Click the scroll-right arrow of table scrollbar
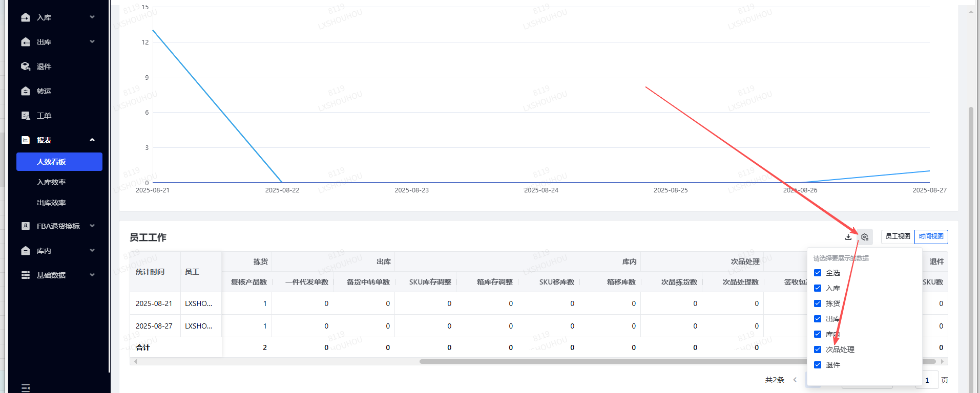 click(942, 361)
